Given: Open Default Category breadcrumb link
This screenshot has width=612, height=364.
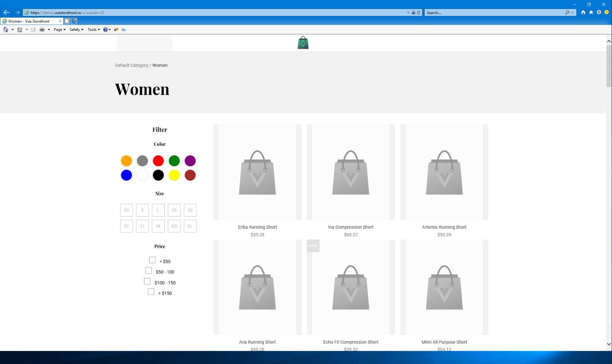Looking at the screenshot, I should pyautogui.click(x=131, y=65).
